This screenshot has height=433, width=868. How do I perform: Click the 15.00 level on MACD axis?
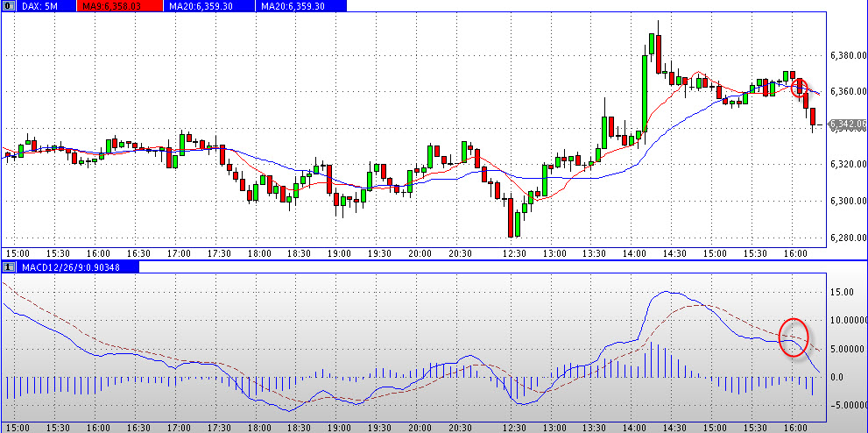coord(843,293)
